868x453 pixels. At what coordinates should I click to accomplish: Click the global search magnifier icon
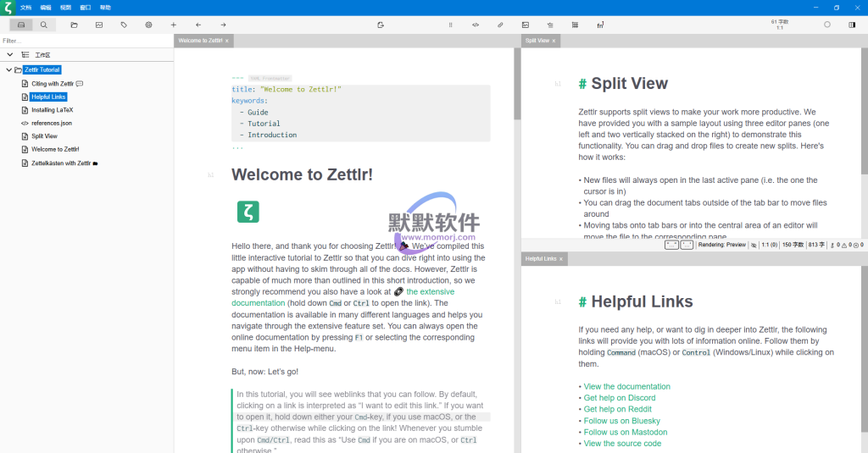(x=43, y=25)
